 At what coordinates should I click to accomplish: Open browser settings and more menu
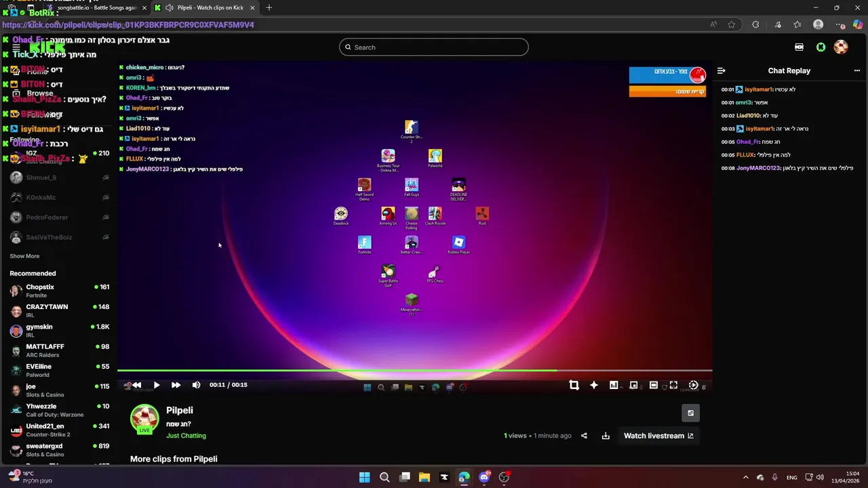840,24
